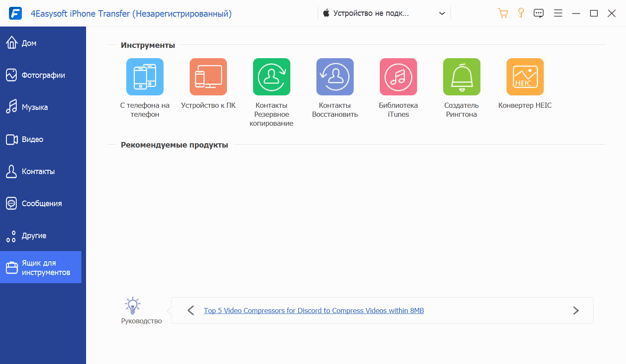
Task: Launch Контакты Резервное копирование tool
Action: pyautogui.click(x=271, y=77)
